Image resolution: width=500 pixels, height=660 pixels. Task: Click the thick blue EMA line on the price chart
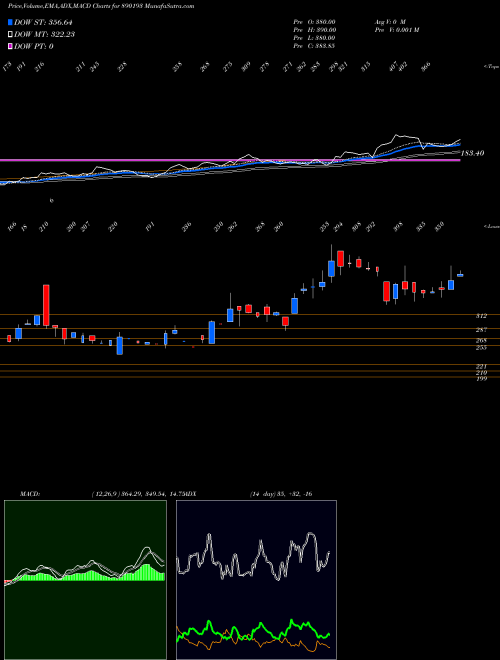click(230, 166)
